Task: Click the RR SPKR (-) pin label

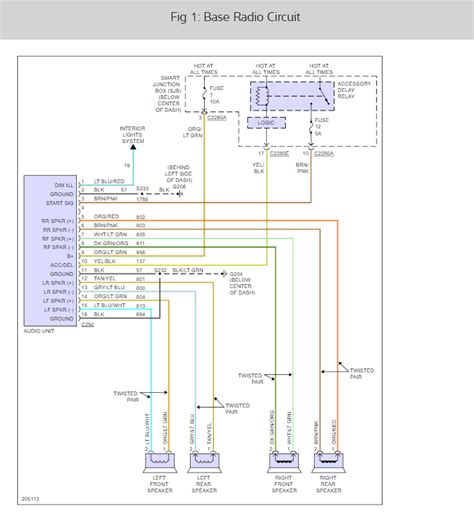Action: pyautogui.click(x=58, y=230)
